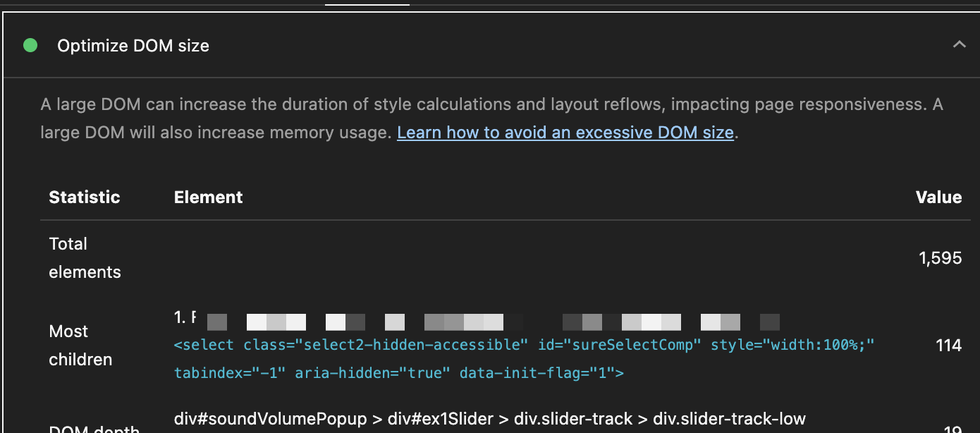Click the div#soundVolumePopup selector path

(x=271, y=420)
